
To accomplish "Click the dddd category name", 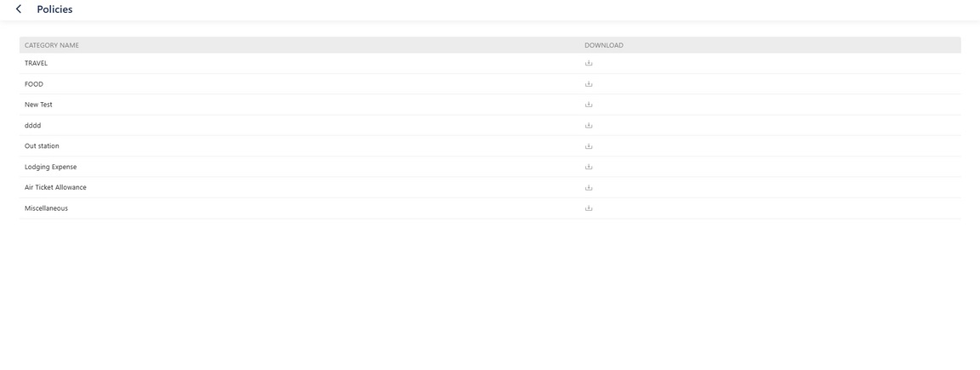I will [x=33, y=125].
